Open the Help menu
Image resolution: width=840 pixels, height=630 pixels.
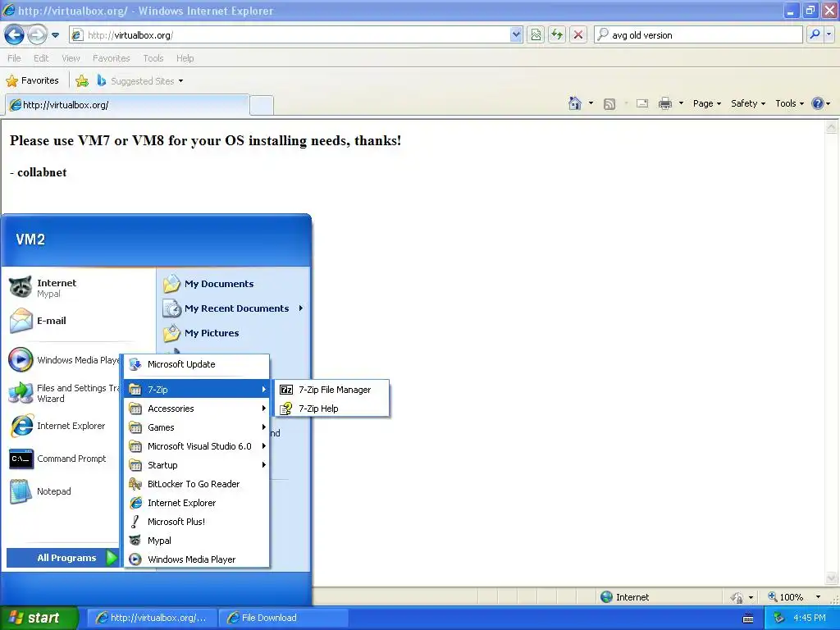[185, 58]
